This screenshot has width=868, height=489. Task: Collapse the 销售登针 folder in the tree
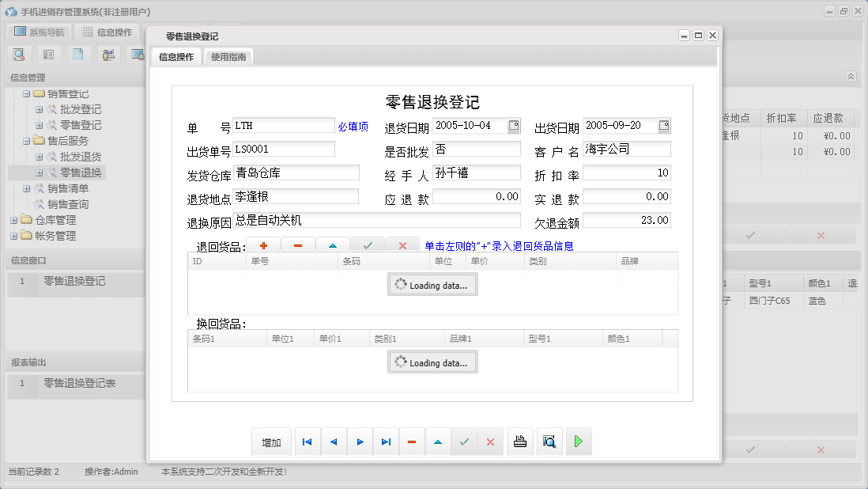(x=26, y=93)
